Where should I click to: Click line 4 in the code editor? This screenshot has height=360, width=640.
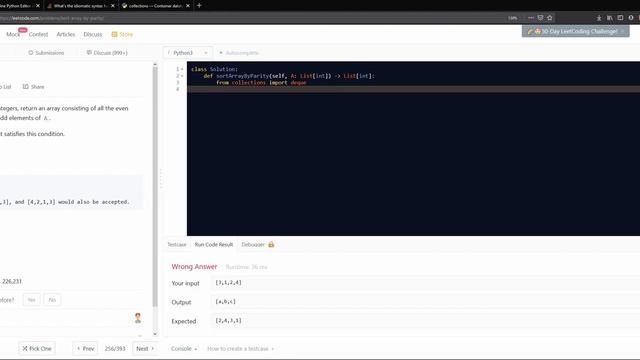pos(413,89)
